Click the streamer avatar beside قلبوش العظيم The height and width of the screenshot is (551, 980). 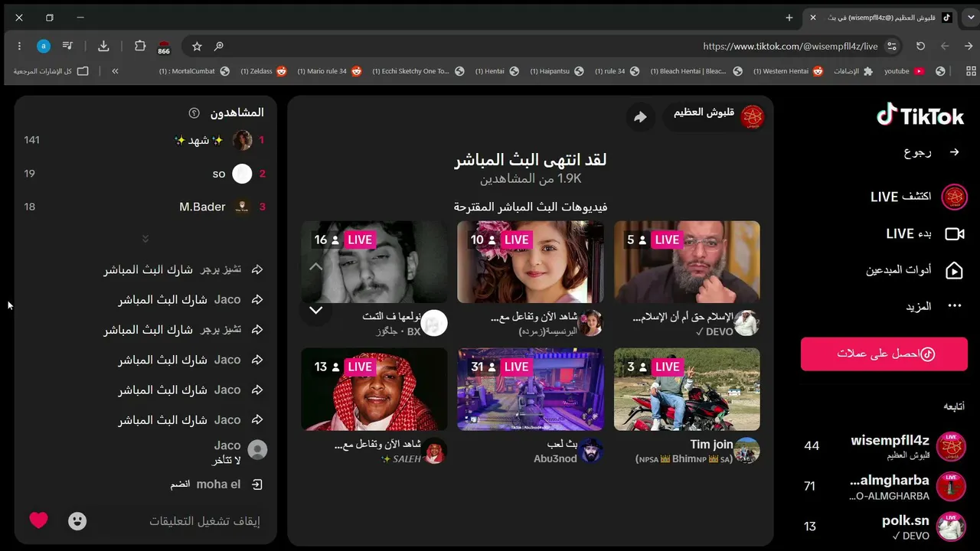(x=753, y=116)
